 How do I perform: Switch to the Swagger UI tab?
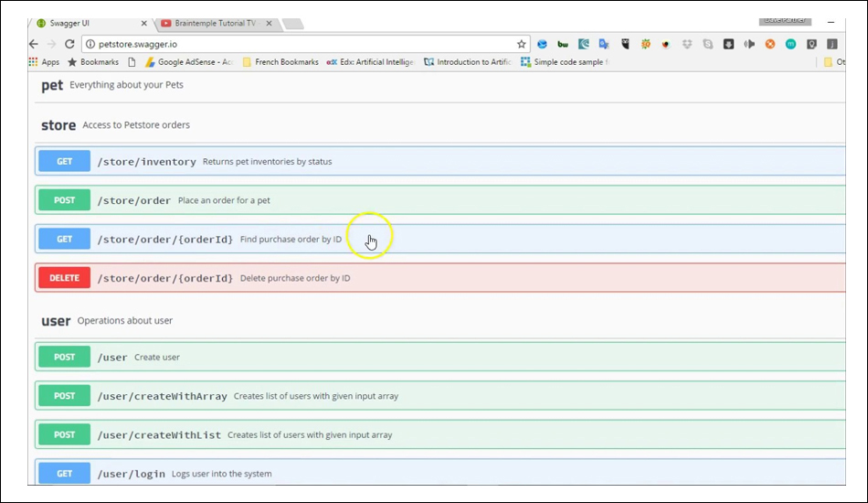click(x=91, y=23)
